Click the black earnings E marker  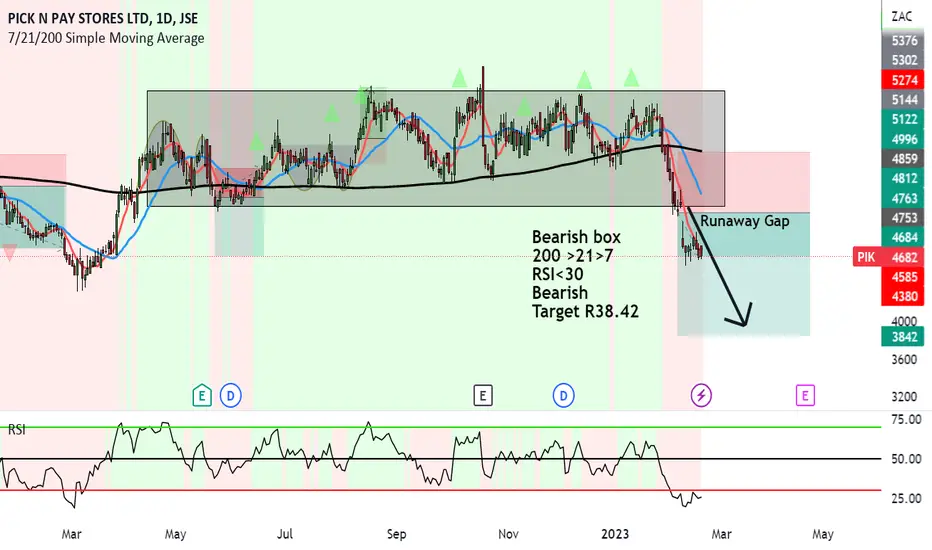[x=483, y=395]
